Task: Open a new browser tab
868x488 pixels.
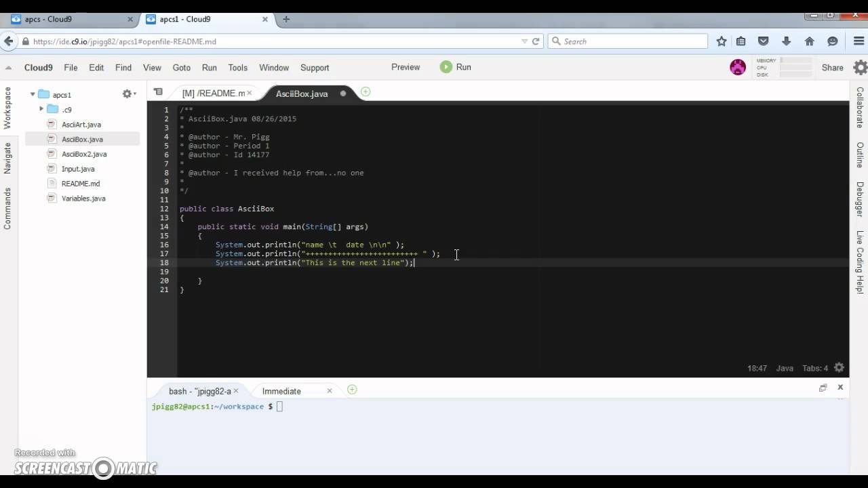Action: pos(286,19)
